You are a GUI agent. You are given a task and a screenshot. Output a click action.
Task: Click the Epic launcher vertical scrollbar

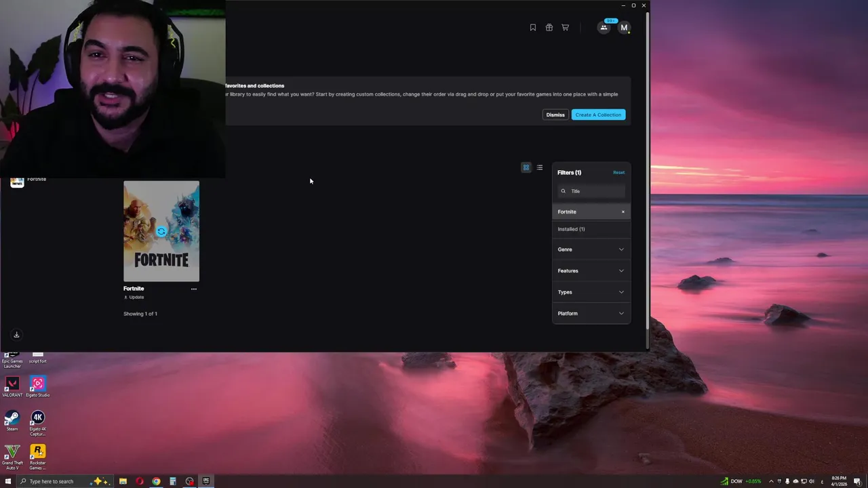pyautogui.click(x=648, y=169)
